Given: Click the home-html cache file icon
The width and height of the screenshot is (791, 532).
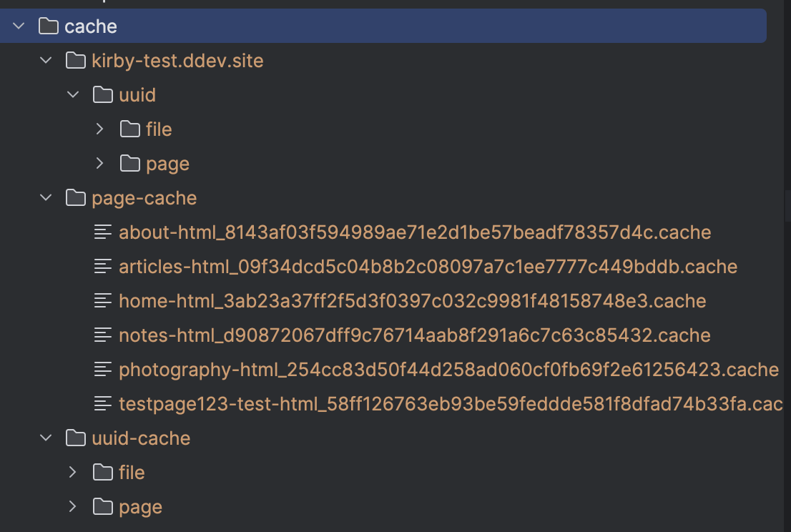Looking at the screenshot, I should click(104, 301).
